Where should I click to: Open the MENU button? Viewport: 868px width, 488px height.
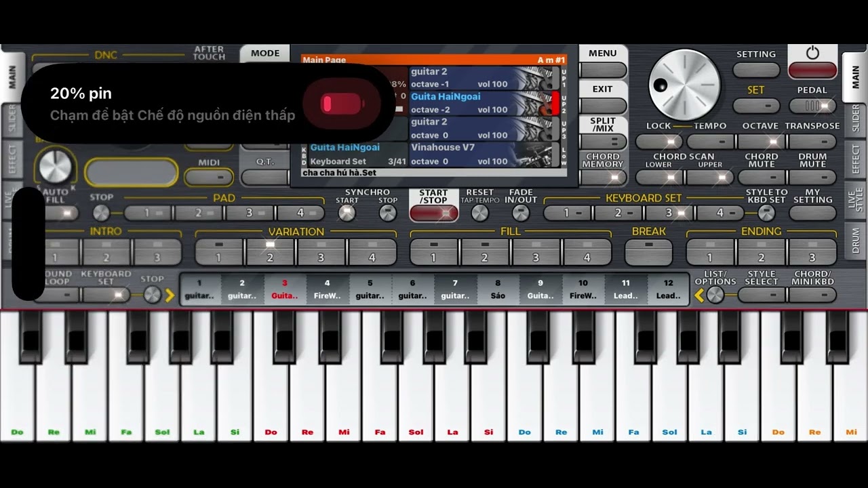[604, 70]
